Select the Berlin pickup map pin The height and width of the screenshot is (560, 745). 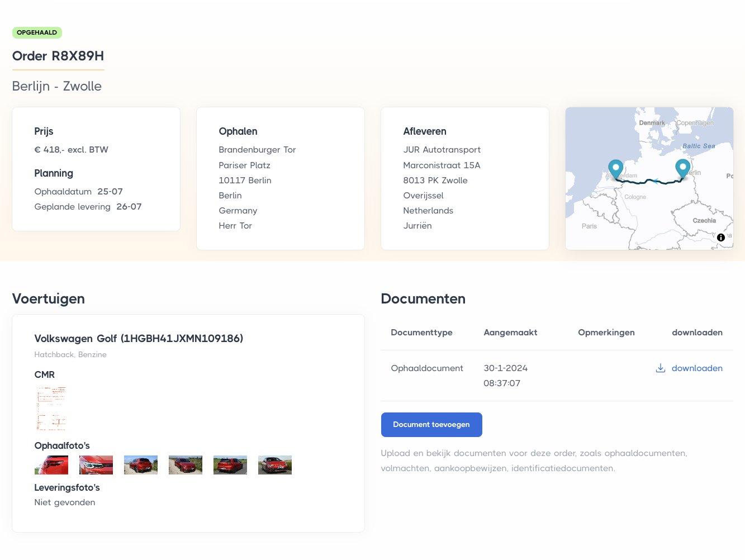(682, 168)
